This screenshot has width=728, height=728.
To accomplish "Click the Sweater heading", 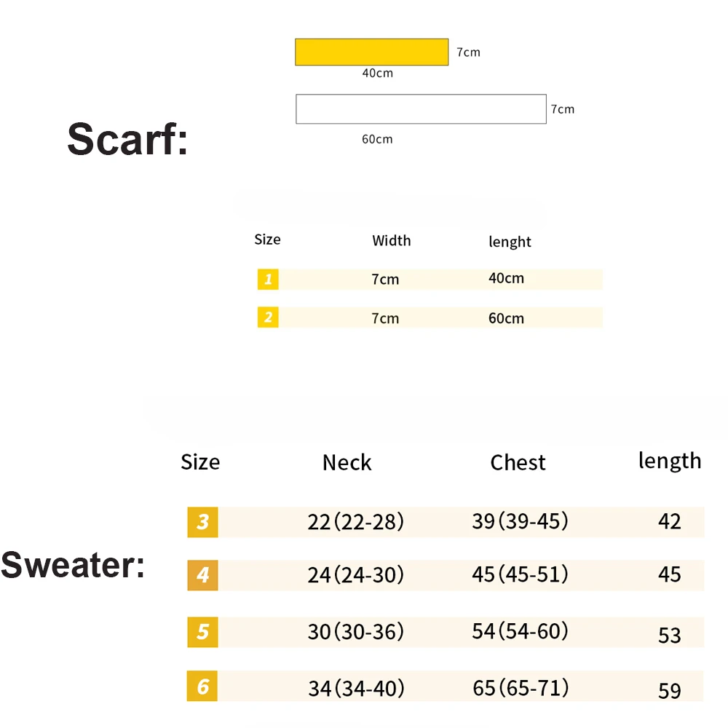I will pos(73,565).
